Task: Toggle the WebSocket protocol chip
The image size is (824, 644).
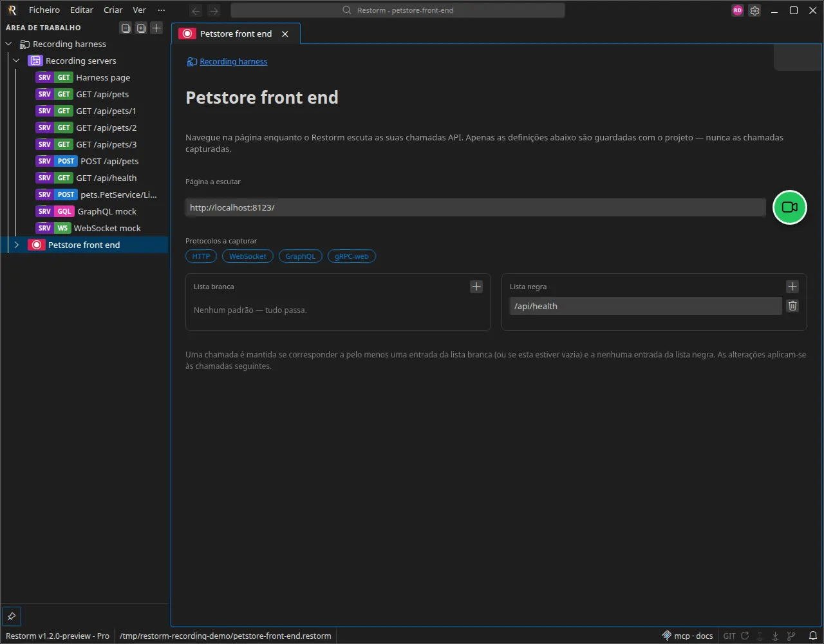Action: (248, 256)
